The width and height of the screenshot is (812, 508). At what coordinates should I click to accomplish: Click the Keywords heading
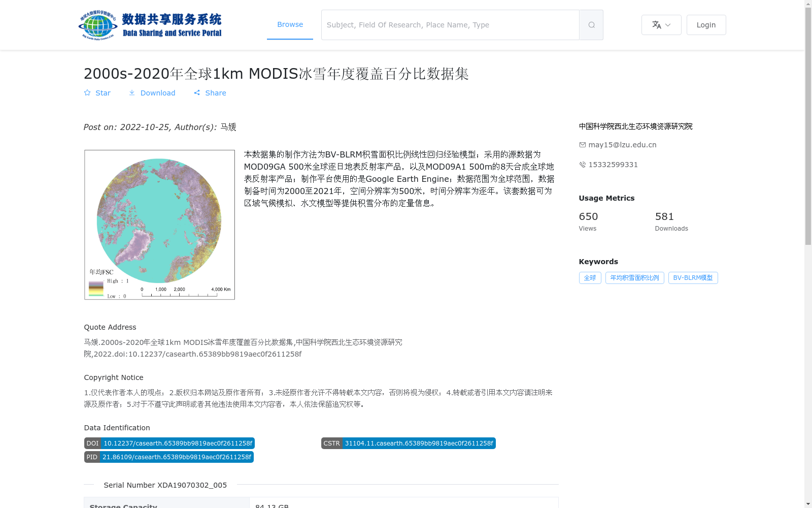tap(598, 262)
